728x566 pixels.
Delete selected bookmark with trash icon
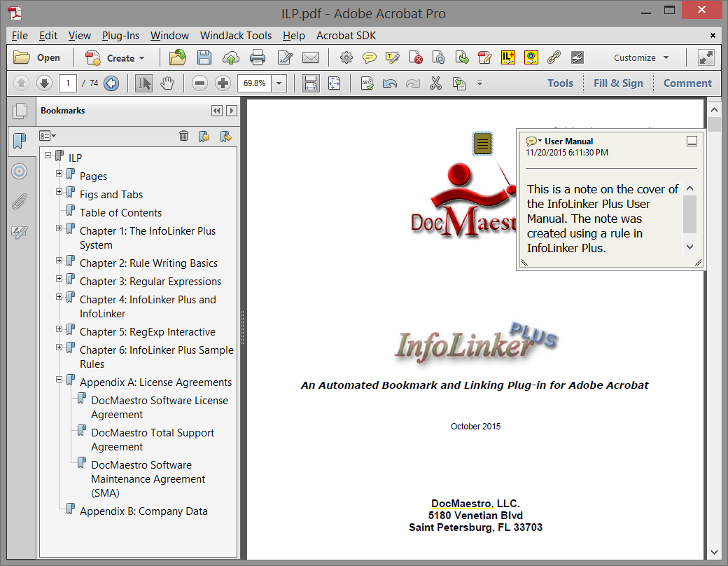tap(184, 136)
